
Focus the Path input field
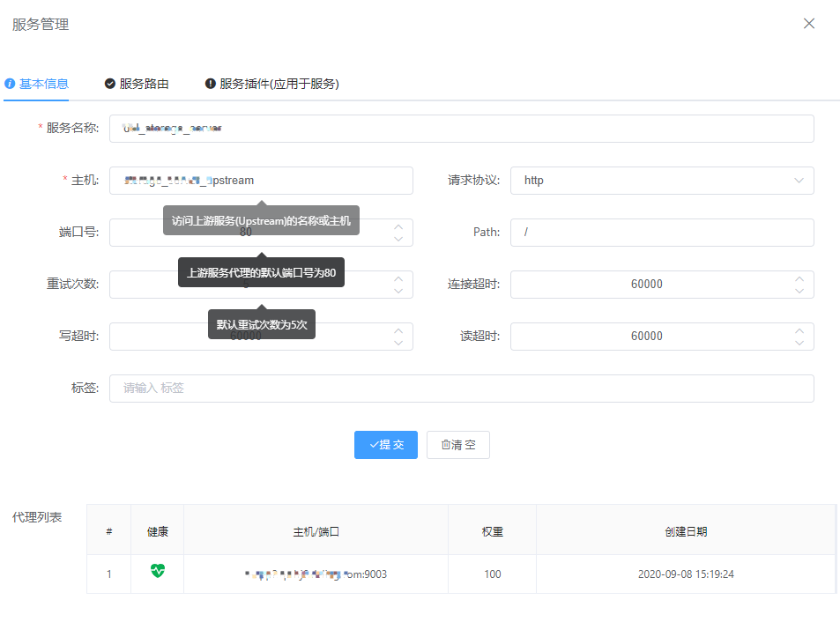point(662,233)
